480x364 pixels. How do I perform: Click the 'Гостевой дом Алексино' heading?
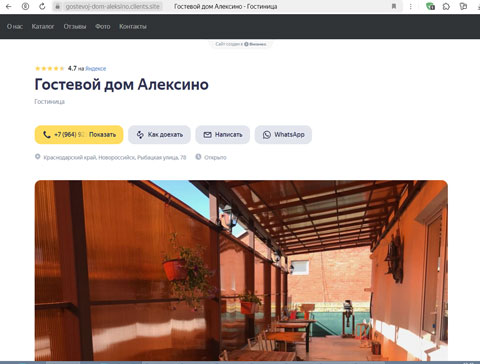point(122,85)
